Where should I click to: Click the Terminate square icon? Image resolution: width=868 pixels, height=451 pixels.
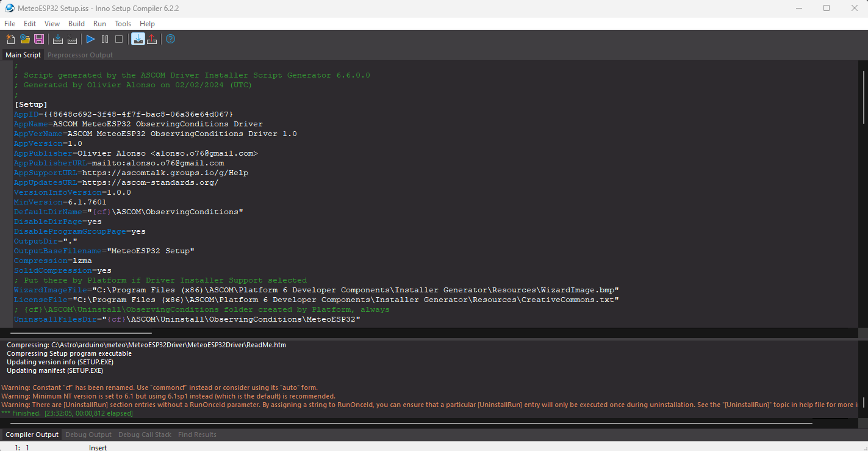119,39
